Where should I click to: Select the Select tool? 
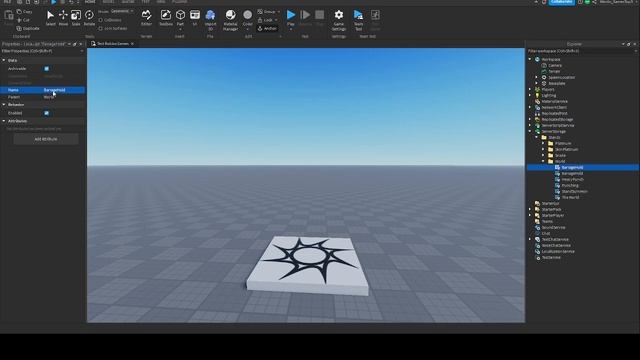click(x=50, y=18)
